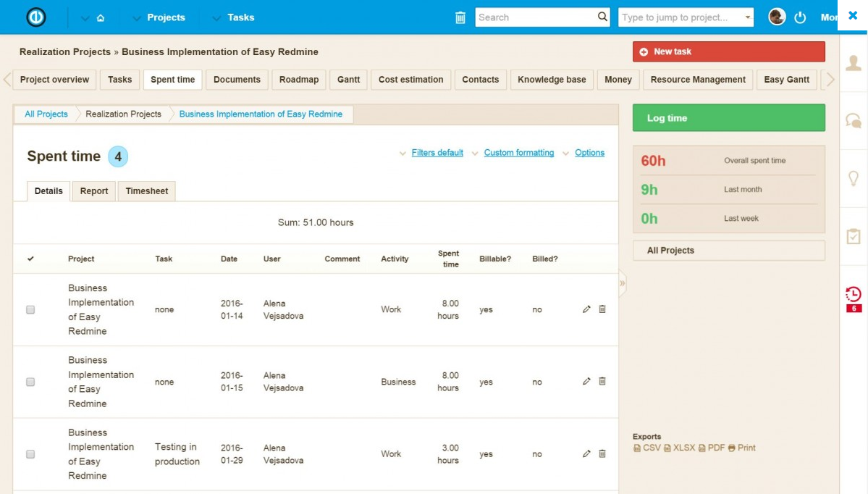Export entries as PDF
The width and height of the screenshot is (868, 494).
(712, 448)
